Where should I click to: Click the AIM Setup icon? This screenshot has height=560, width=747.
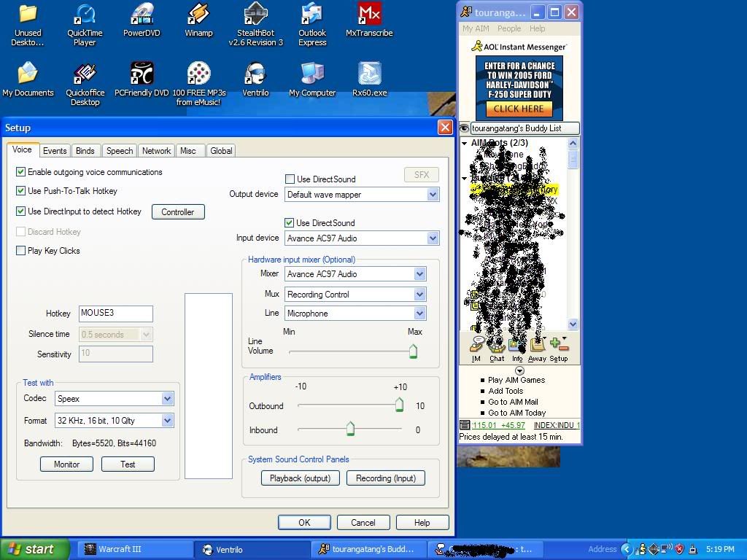tap(559, 347)
